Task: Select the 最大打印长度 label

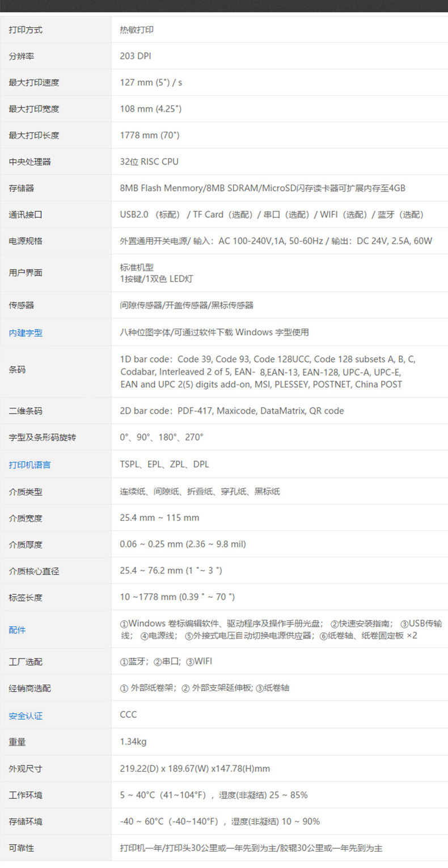Action: point(34,135)
